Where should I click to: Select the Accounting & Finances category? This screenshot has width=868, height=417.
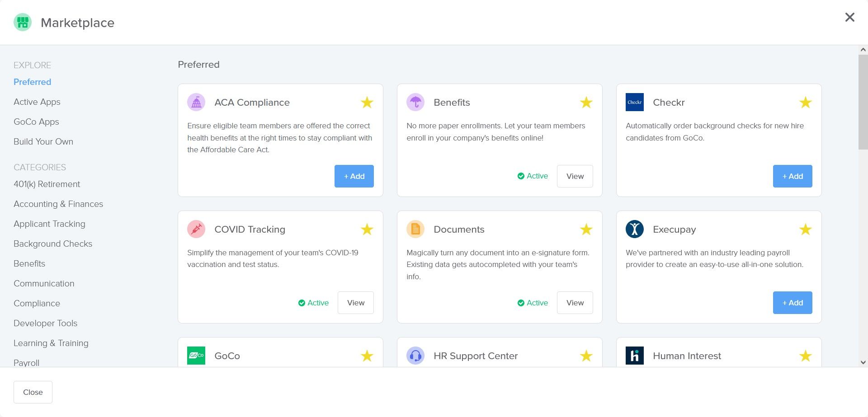click(x=58, y=204)
